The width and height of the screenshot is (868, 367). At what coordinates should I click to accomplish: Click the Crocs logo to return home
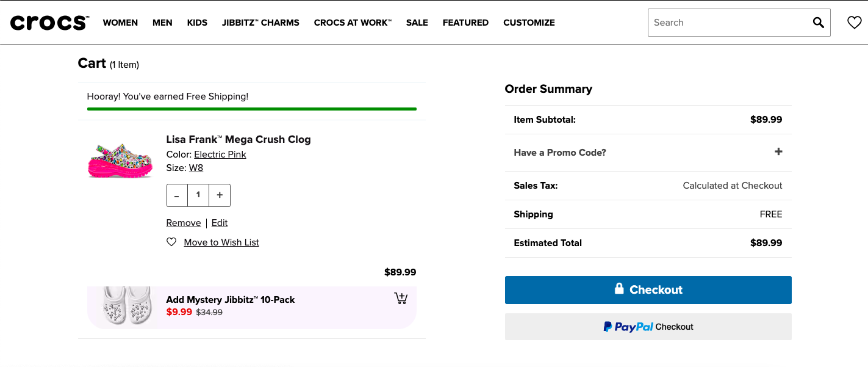click(x=49, y=21)
